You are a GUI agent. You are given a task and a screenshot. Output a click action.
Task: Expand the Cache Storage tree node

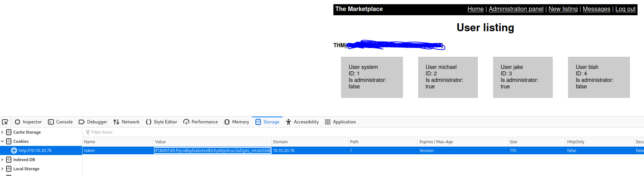(x=3, y=132)
